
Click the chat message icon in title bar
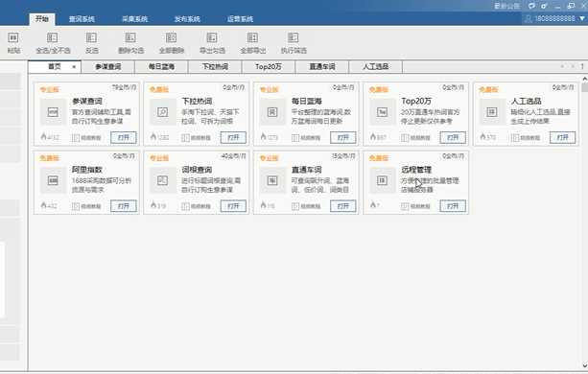[x=531, y=6]
